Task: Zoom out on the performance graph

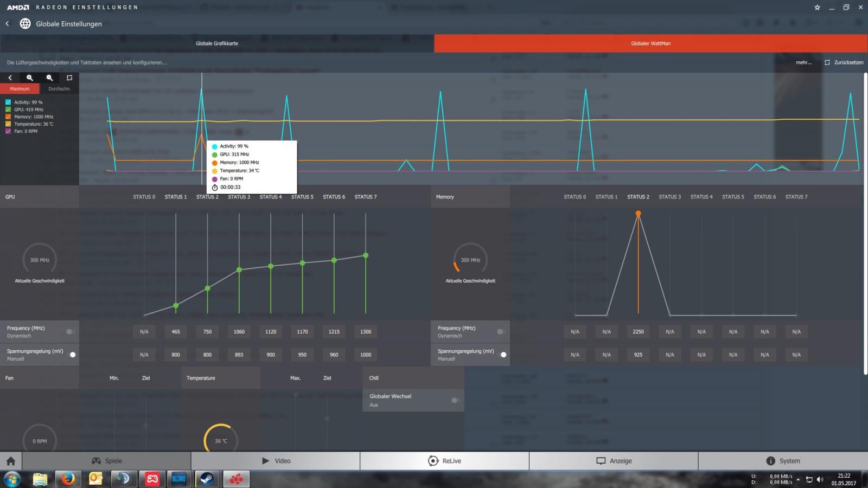Action: coord(49,78)
